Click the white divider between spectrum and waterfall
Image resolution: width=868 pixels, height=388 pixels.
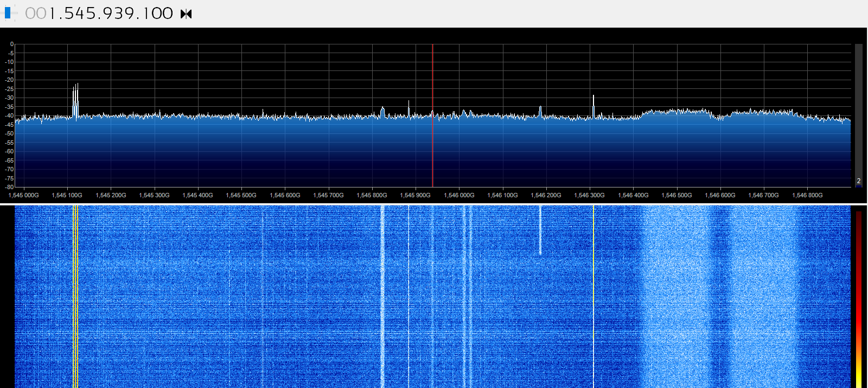click(434, 204)
